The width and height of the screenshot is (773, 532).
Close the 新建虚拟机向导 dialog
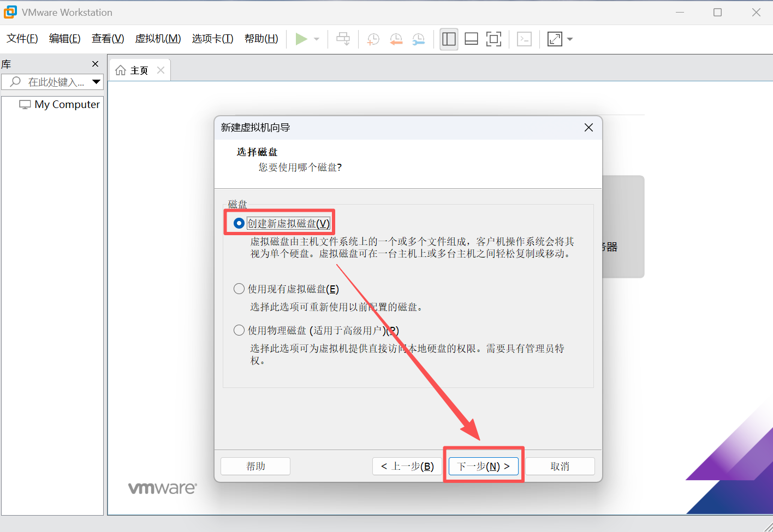(x=588, y=127)
